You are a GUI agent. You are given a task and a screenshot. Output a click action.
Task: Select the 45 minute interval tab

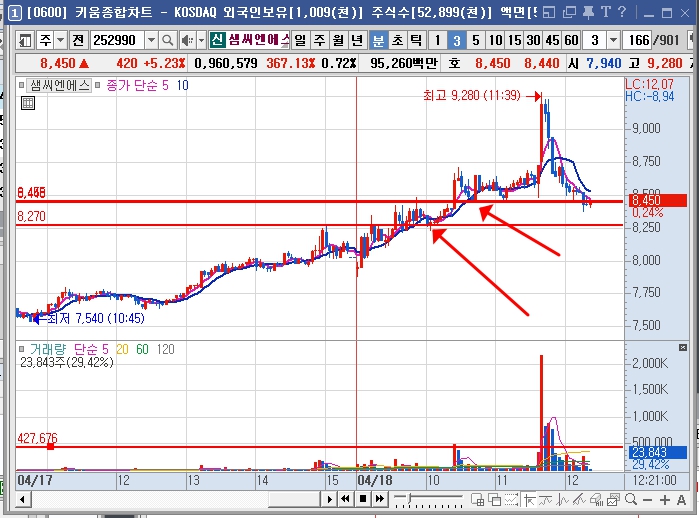click(552, 41)
